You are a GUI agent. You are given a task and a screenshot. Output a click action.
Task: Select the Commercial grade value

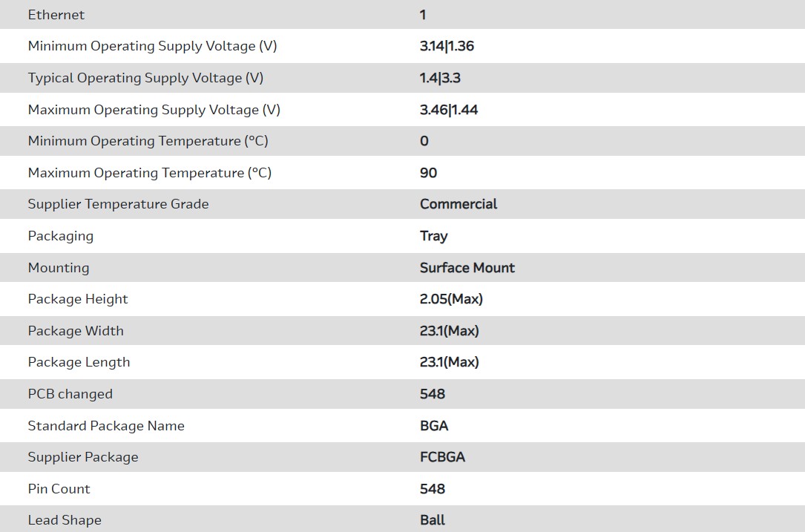pyautogui.click(x=459, y=204)
